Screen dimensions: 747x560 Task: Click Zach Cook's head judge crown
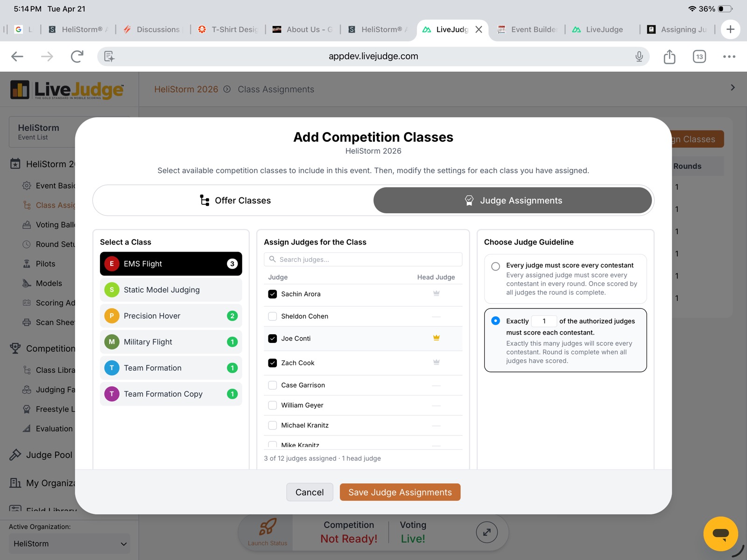click(x=436, y=362)
